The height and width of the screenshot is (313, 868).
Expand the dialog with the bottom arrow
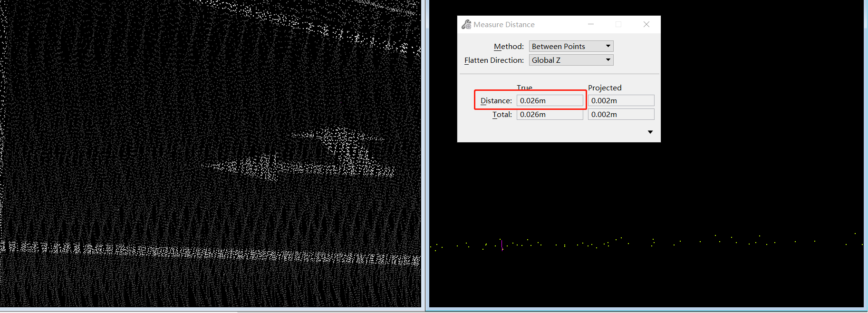(650, 132)
